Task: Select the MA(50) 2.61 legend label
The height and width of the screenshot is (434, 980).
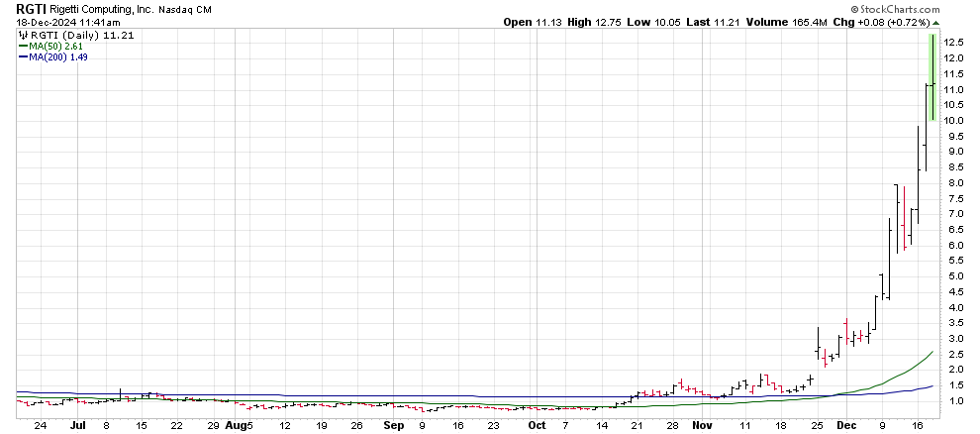Action: click(x=57, y=46)
